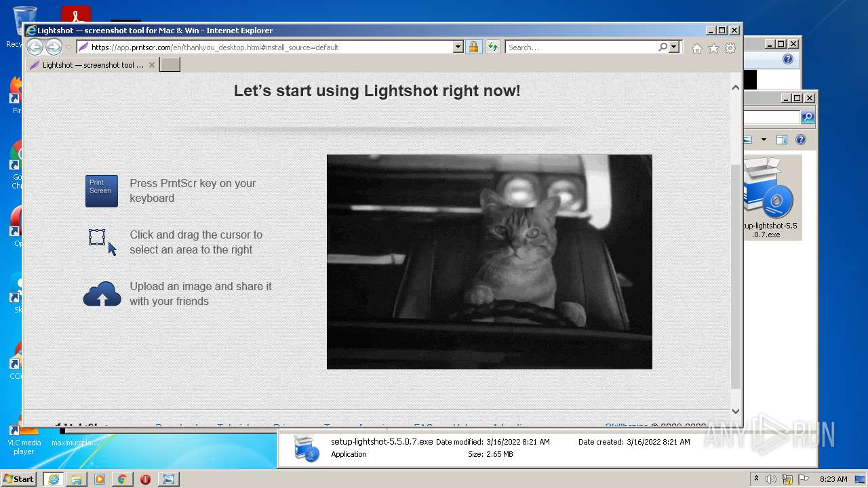Click the page scrollbar down arrow
This screenshot has width=868, height=488.
(736, 411)
